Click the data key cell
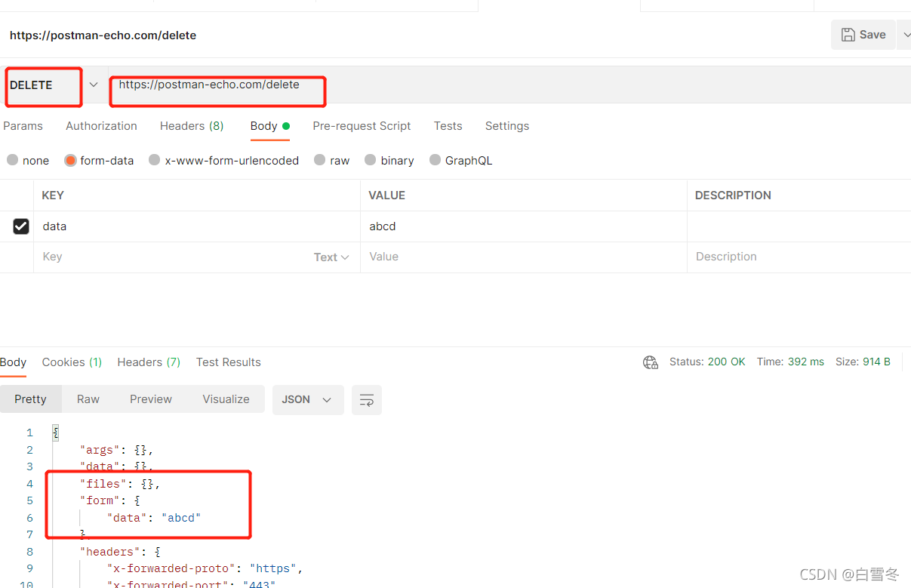The width and height of the screenshot is (911, 588). pos(197,226)
